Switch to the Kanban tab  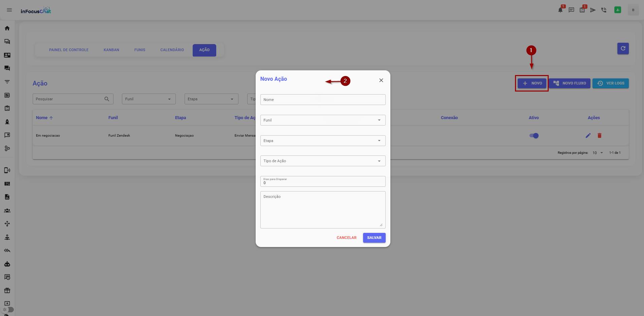click(x=111, y=50)
